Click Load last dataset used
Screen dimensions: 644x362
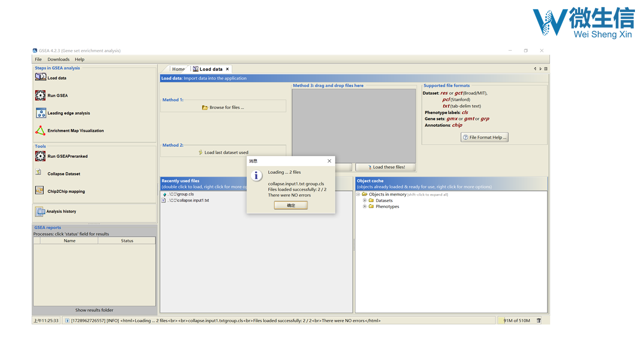pyautogui.click(x=223, y=152)
